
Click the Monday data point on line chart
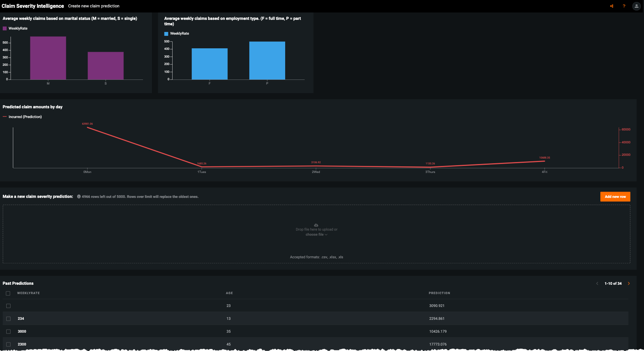[x=87, y=127]
